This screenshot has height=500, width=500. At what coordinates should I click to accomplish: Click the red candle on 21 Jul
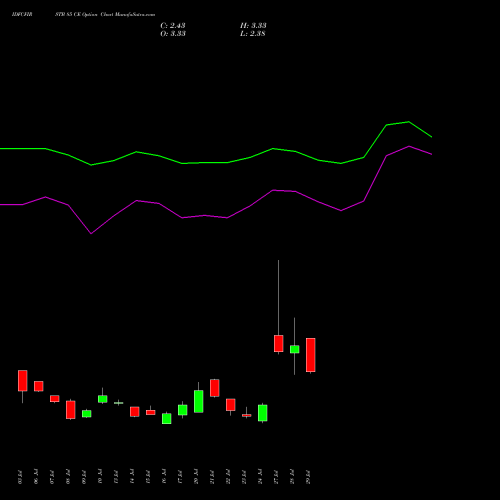pos(215,388)
